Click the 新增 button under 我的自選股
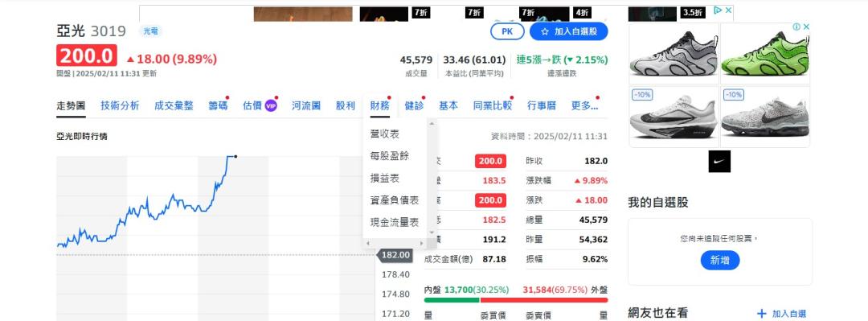 (719, 260)
